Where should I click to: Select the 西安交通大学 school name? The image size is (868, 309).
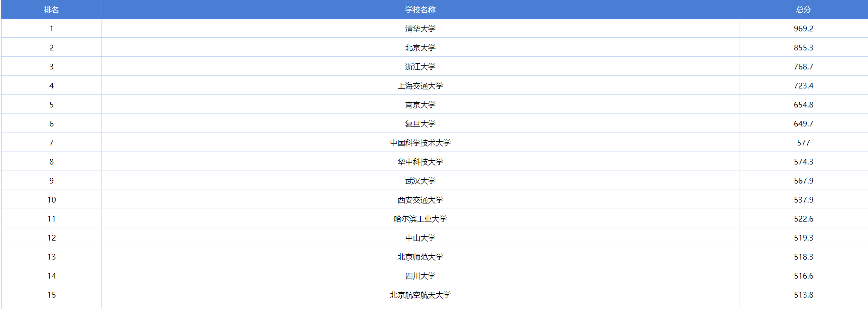point(420,200)
